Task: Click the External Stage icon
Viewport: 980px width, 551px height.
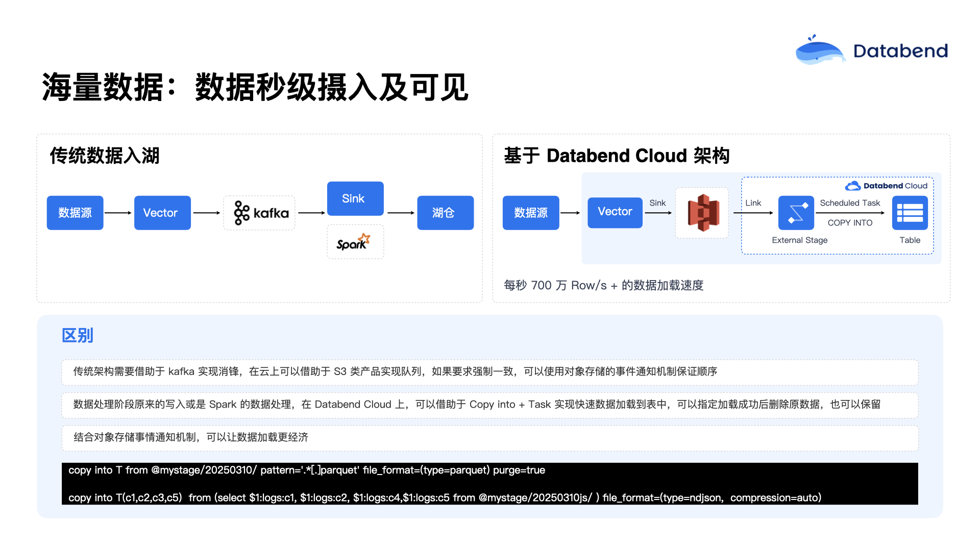Action: point(796,213)
